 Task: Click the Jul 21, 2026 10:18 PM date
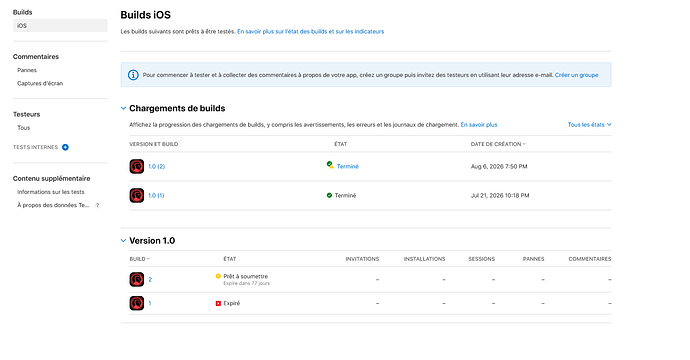coord(500,195)
